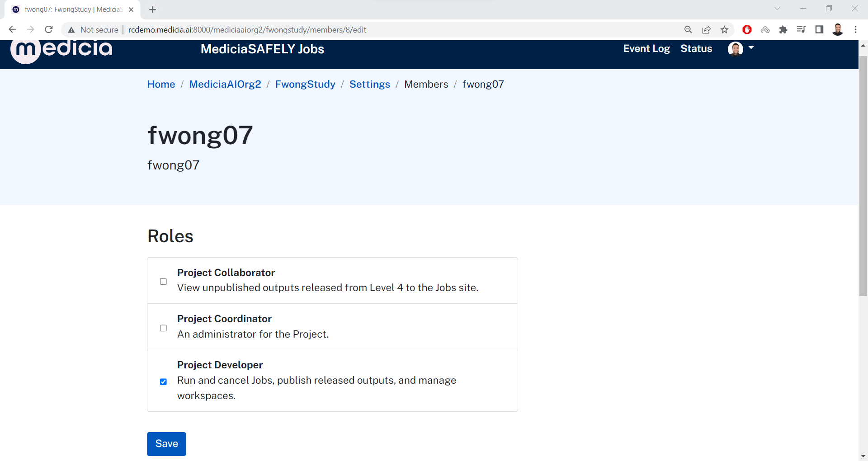Image resolution: width=868 pixels, height=461 pixels.
Task: Open the Chrome three-dot menu
Action: (x=855, y=30)
